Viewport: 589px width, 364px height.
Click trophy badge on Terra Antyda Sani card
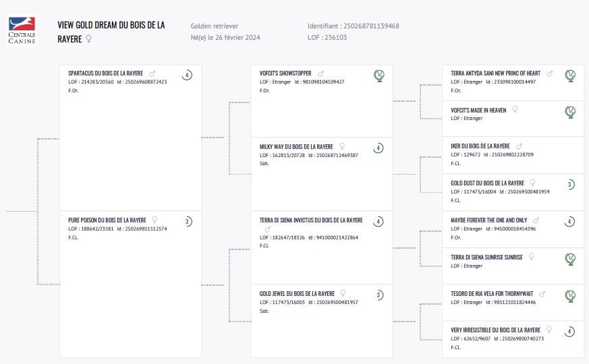tap(570, 75)
